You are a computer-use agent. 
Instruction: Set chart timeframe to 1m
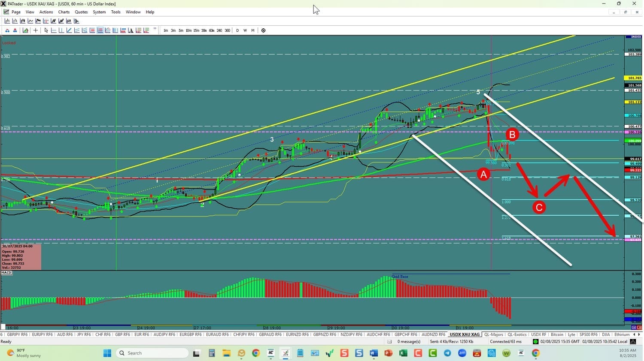click(x=166, y=30)
